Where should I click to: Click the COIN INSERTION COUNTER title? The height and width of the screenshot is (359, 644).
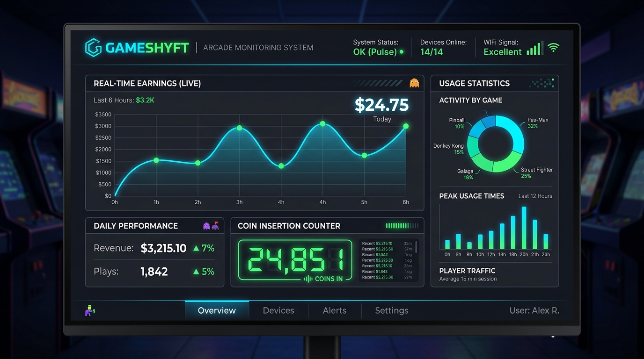pos(289,226)
